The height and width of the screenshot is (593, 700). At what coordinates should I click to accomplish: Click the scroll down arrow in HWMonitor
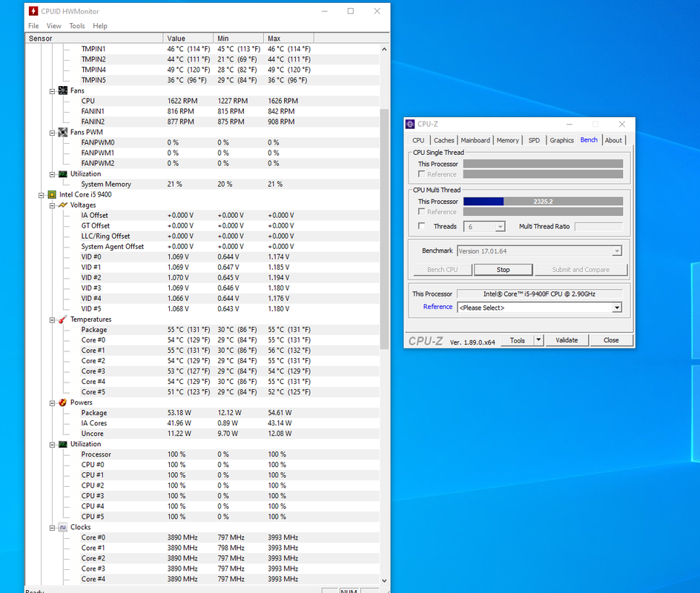point(384,580)
